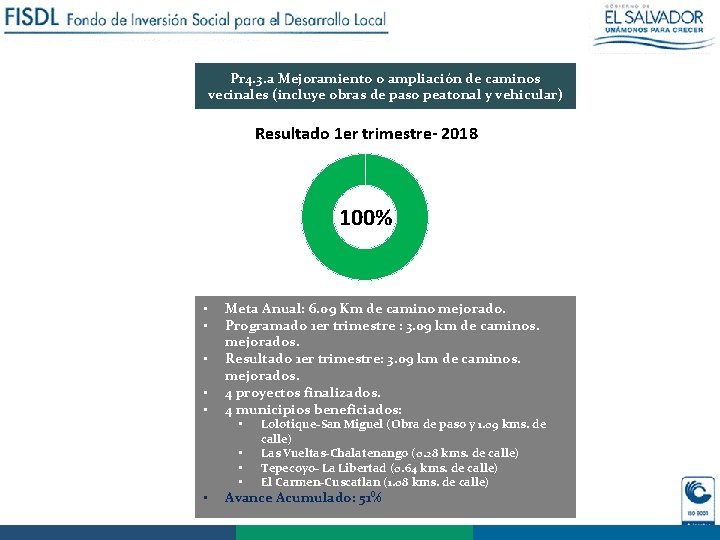Click the El Salvador government logo
The image size is (720, 540).
pos(654,28)
